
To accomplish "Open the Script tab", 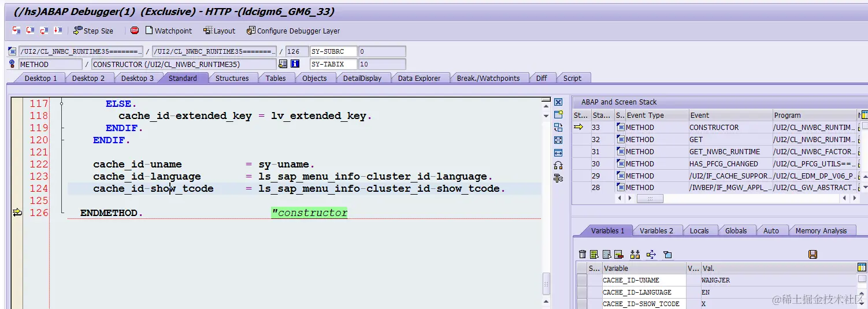I will pos(572,78).
